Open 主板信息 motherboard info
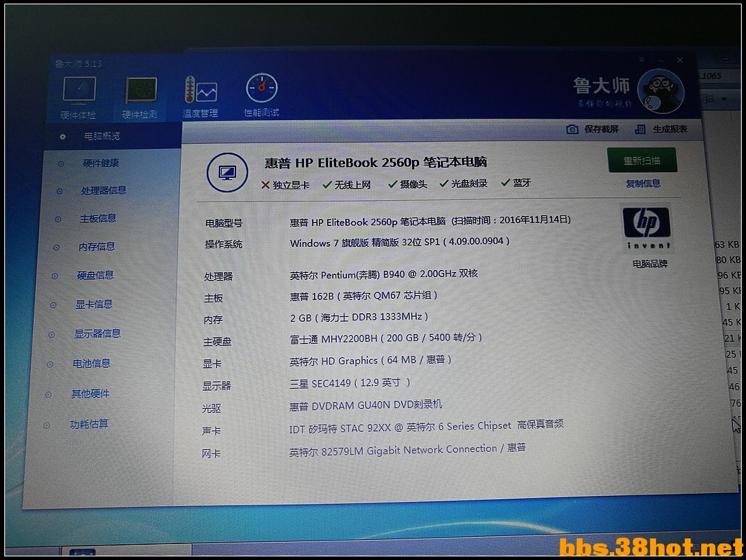The height and width of the screenshot is (560, 746). point(97,219)
